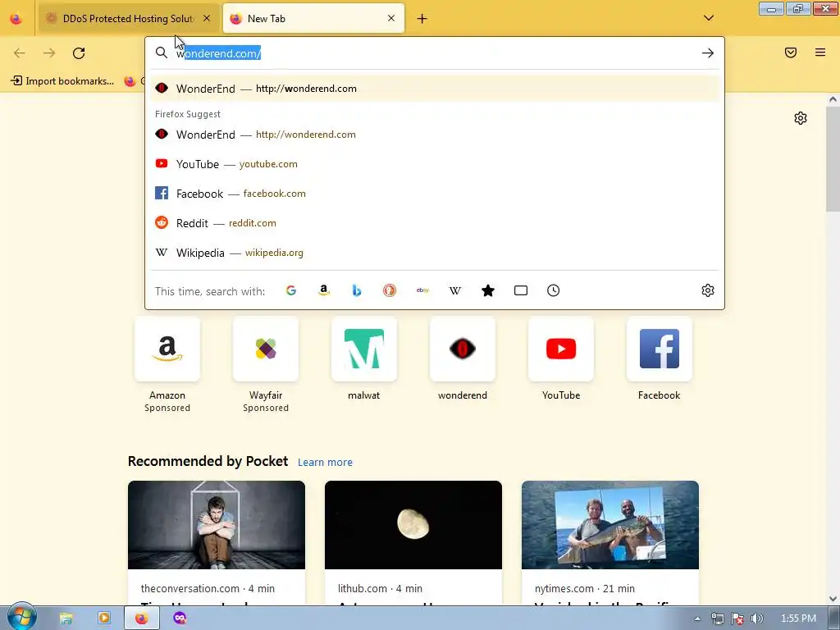The height and width of the screenshot is (630, 840).
Task: Search this time with DuckDuckGo
Action: coord(390,290)
